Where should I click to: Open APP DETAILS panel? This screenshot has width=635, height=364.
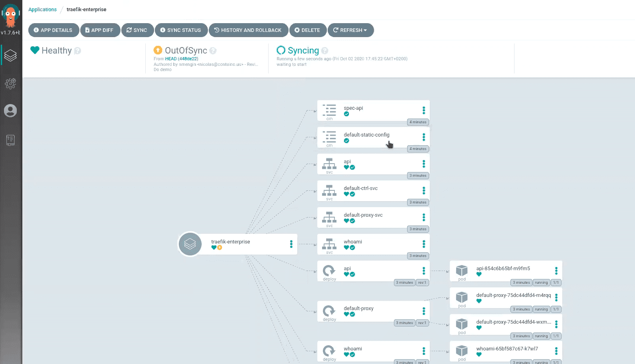point(53,30)
